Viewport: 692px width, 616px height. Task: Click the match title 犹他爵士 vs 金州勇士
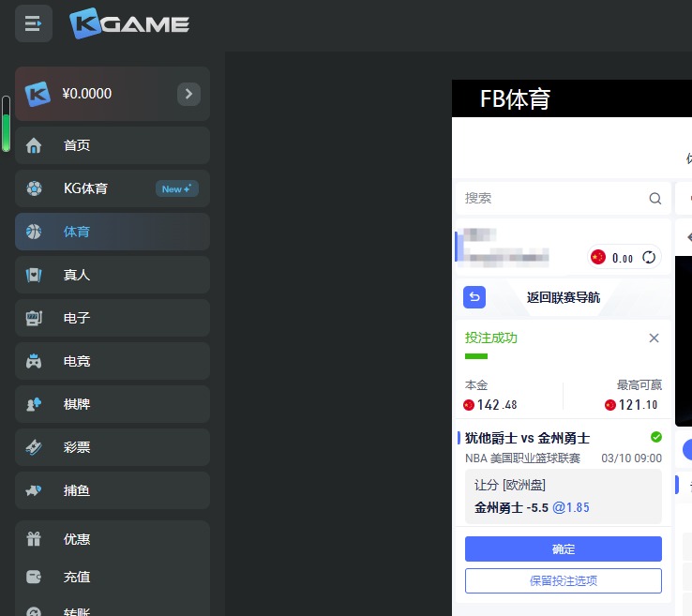point(527,438)
